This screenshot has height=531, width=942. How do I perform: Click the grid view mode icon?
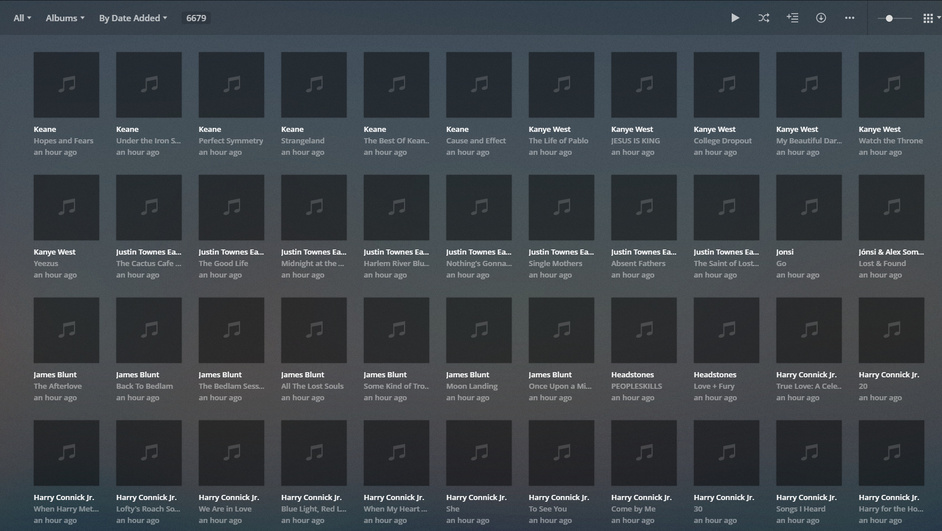(928, 18)
